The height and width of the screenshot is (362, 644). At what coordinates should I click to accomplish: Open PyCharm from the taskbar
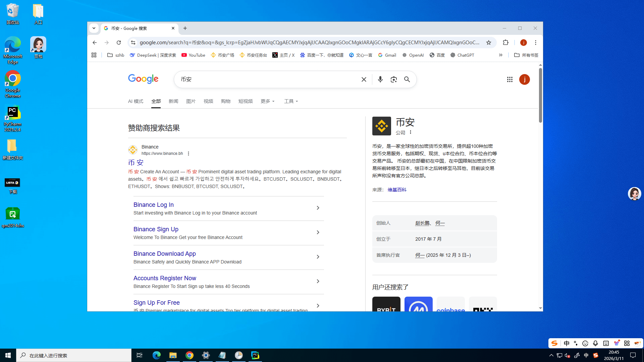coord(255,355)
